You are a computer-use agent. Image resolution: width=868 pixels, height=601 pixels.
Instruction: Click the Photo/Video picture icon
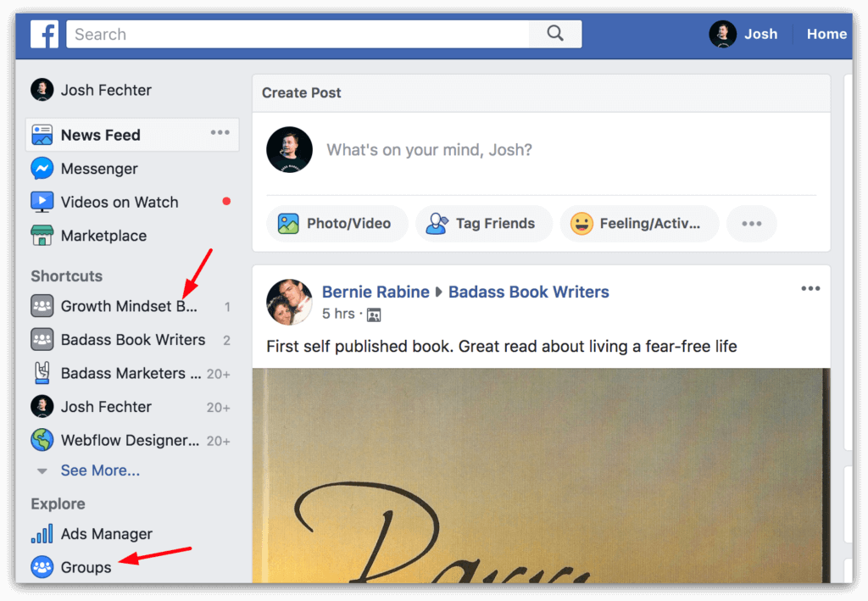pyautogui.click(x=288, y=224)
